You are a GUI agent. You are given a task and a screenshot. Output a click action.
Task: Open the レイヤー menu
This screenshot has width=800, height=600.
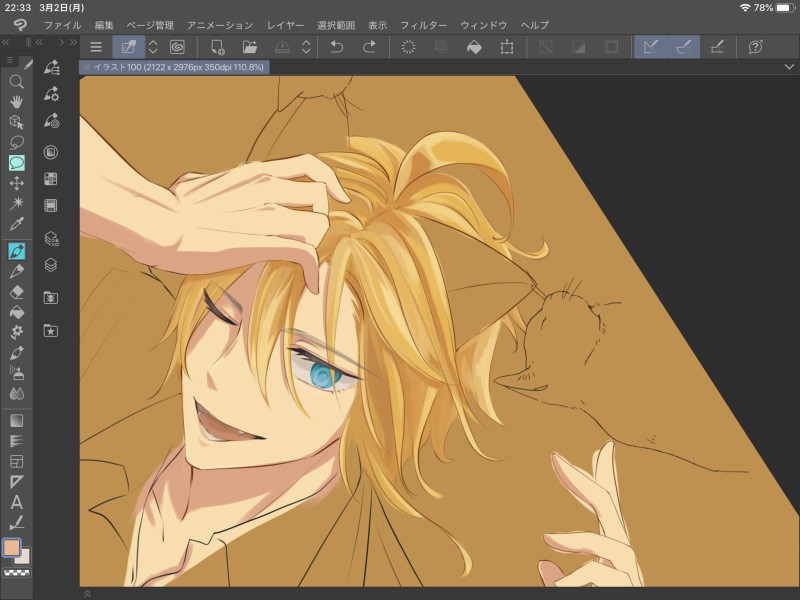pyautogui.click(x=285, y=25)
